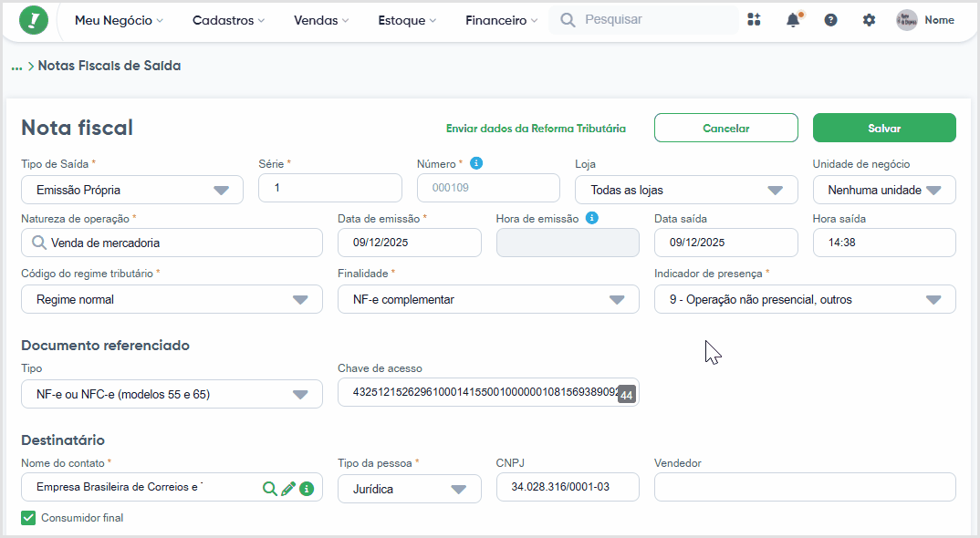Open the settings gear icon
Viewport: 980px width, 538px height.
point(869,20)
